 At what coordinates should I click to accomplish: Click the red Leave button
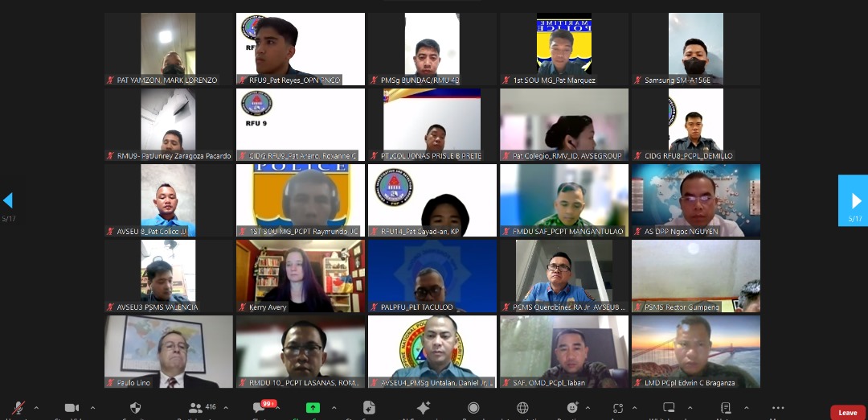tap(848, 412)
